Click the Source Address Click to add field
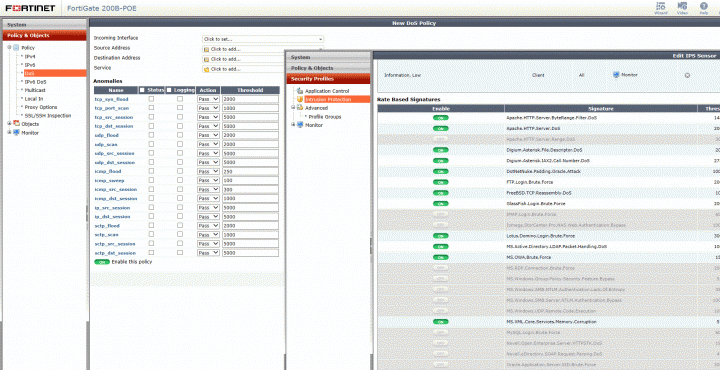This screenshot has width=720, height=370. [x=263, y=49]
